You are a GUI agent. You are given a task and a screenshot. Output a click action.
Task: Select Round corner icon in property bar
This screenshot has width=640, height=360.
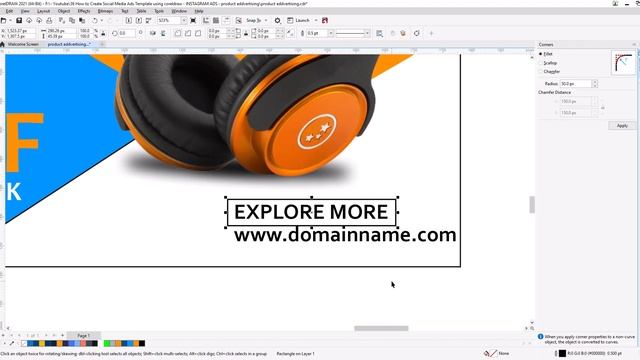178,33
